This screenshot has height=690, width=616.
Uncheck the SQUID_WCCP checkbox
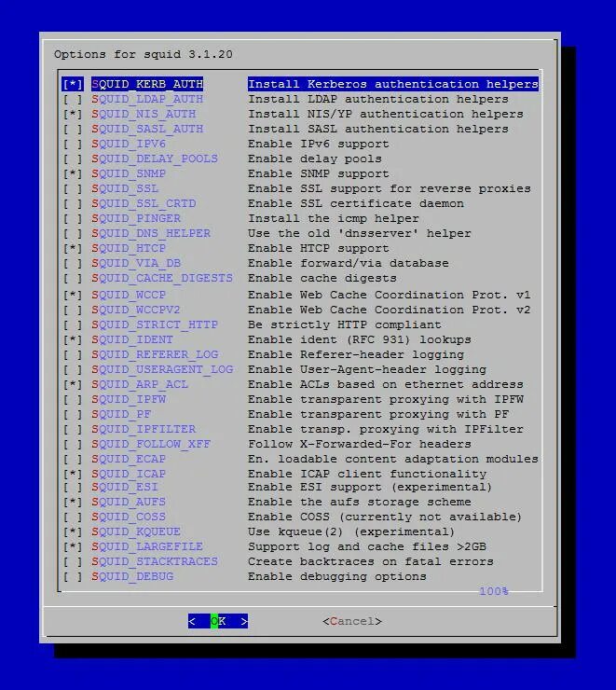73,296
